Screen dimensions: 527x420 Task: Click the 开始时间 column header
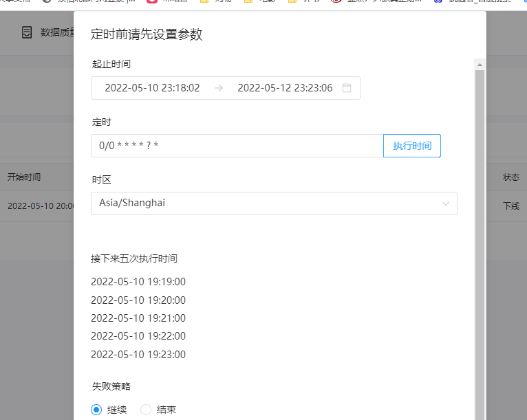tap(24, 177)
